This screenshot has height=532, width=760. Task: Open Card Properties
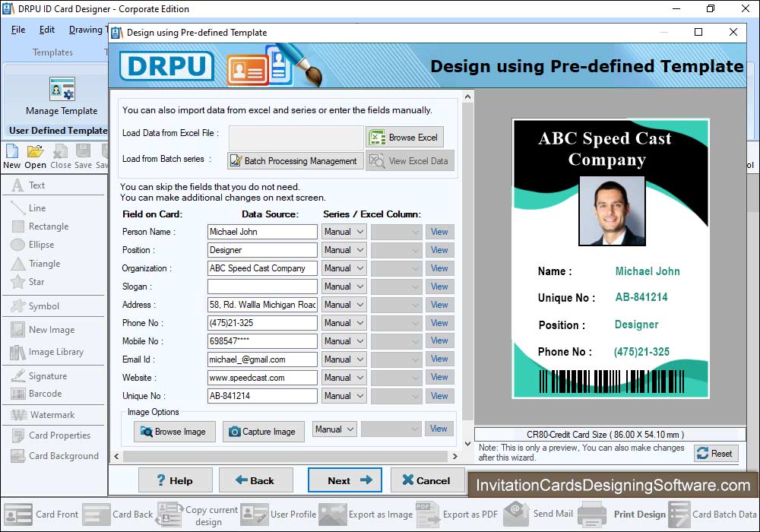pyautogui.click(x=51, y=435)
